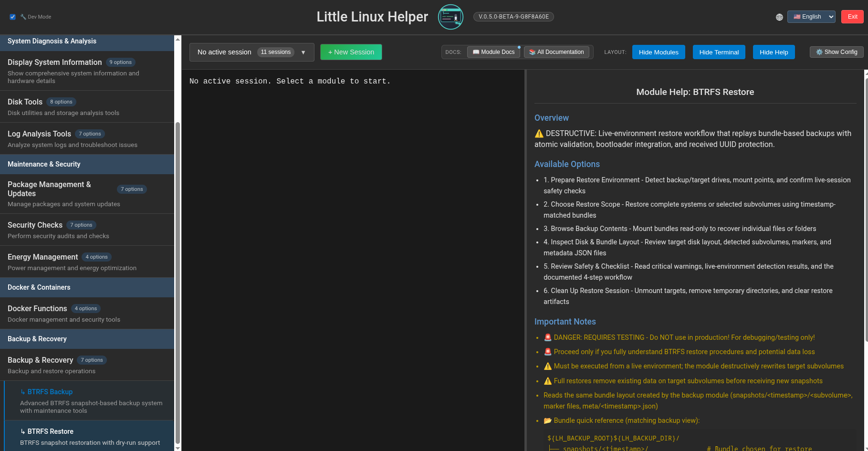Click the 9 options badge for Display System Information
Image resolution: width=868 pixels, height=451 pixels.
tap(121, 62)
